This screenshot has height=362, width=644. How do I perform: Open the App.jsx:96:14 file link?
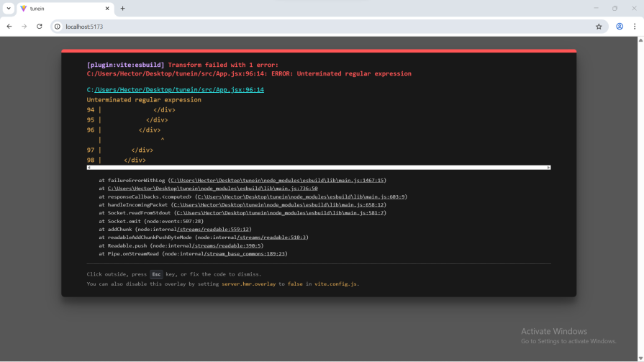[178, 90]
